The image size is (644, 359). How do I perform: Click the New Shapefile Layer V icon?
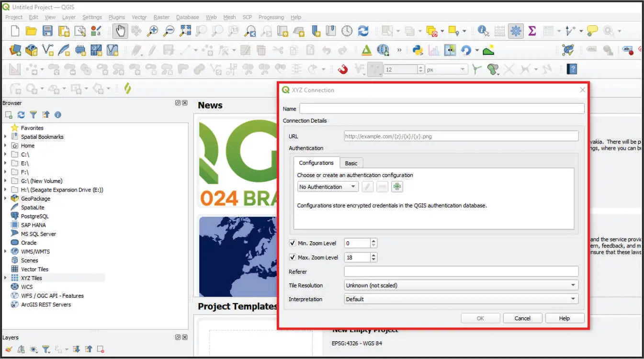pos(47,50)
